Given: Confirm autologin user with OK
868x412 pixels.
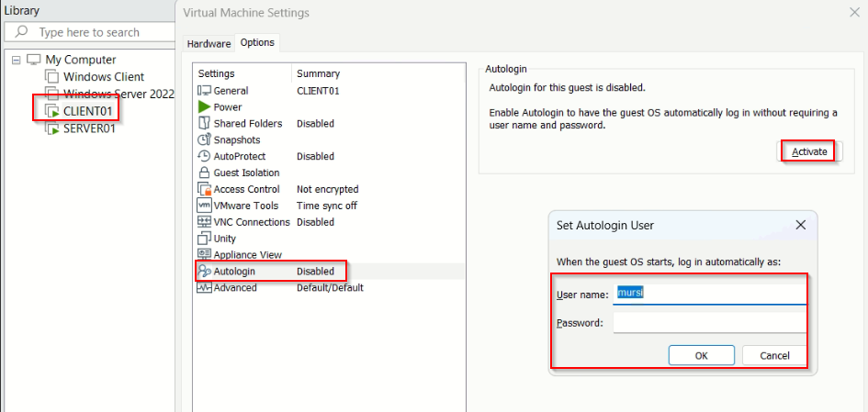Looking at the screenshot, I should coord(702,356).
